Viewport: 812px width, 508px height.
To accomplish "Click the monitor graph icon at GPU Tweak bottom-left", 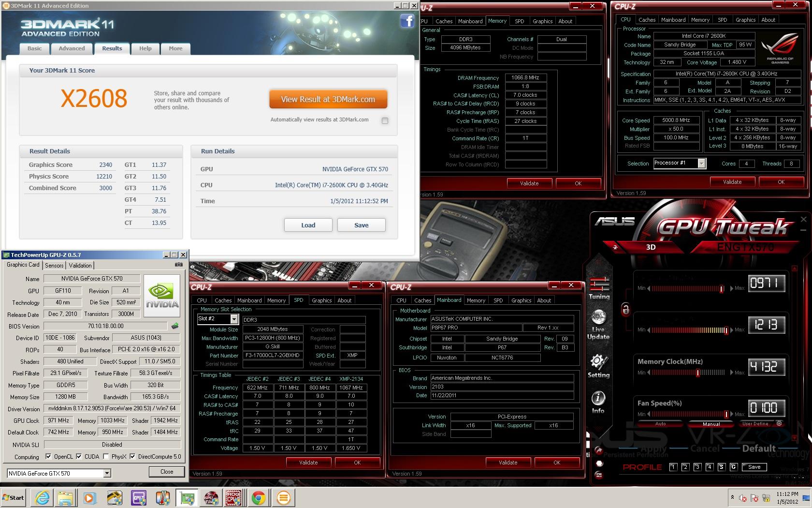I will (599, 475).
